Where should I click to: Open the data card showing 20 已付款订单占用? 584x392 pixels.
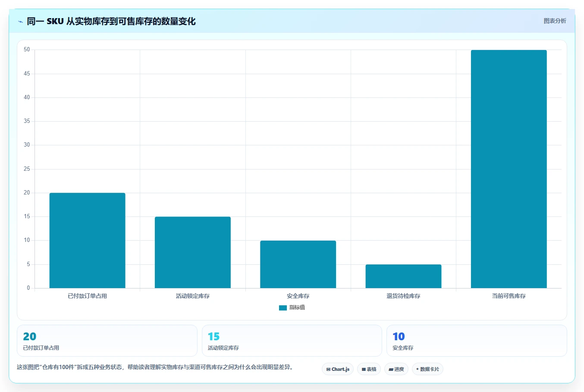point(107,341)
